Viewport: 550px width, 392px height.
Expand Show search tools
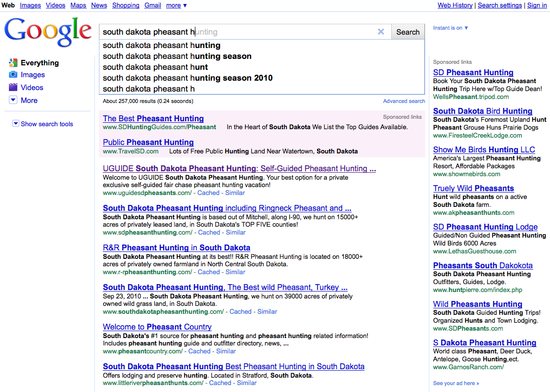pos(43,124)
